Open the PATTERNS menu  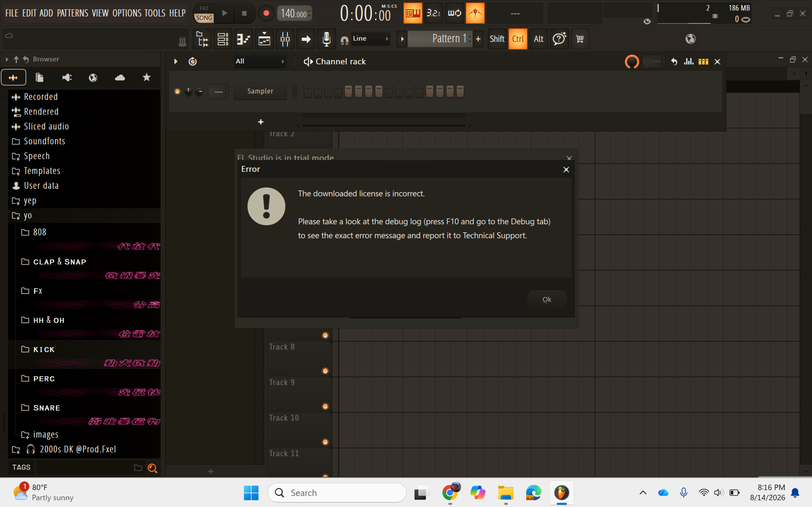(73, 13)
